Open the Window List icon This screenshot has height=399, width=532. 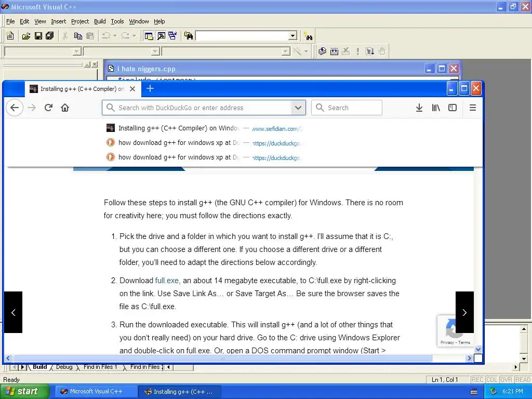coord(172,36)
